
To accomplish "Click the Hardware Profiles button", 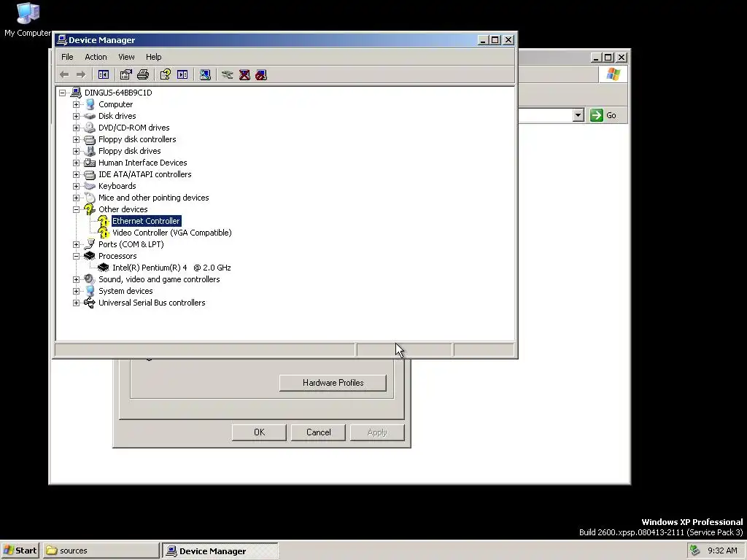I will pyautogui.click(x=333, y=383).
